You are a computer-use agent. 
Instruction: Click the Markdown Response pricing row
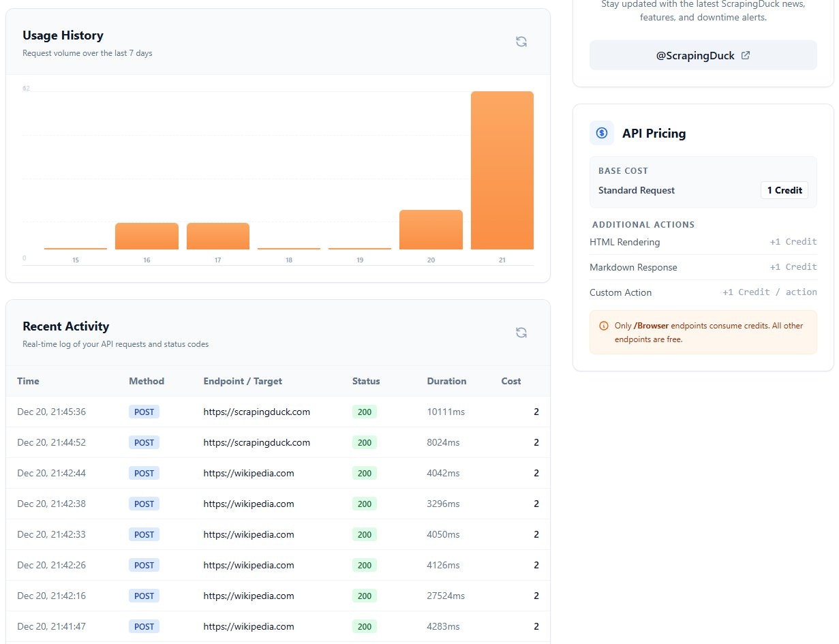pos(703,267)
